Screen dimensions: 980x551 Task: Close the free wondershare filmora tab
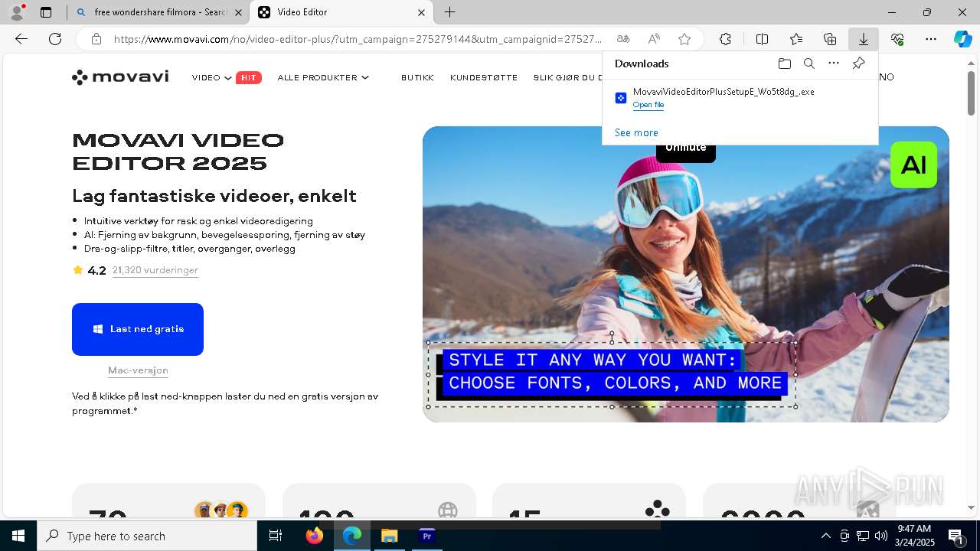point(238,12)
